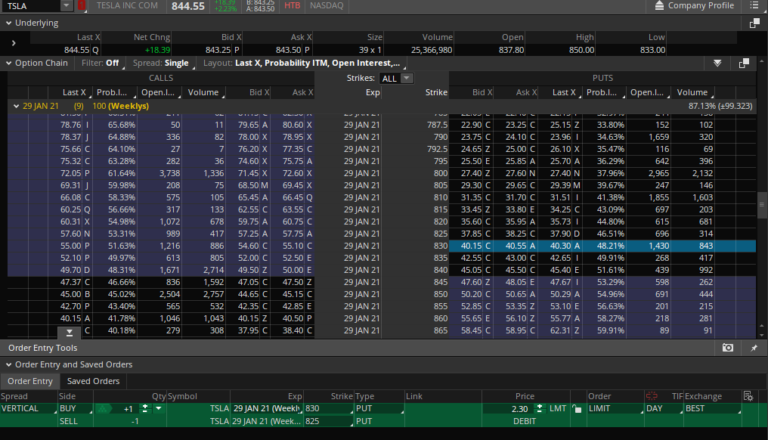Detach the Underlying section window icon
Viewport: 768px width, 440px height.
[x=754, y=23]
